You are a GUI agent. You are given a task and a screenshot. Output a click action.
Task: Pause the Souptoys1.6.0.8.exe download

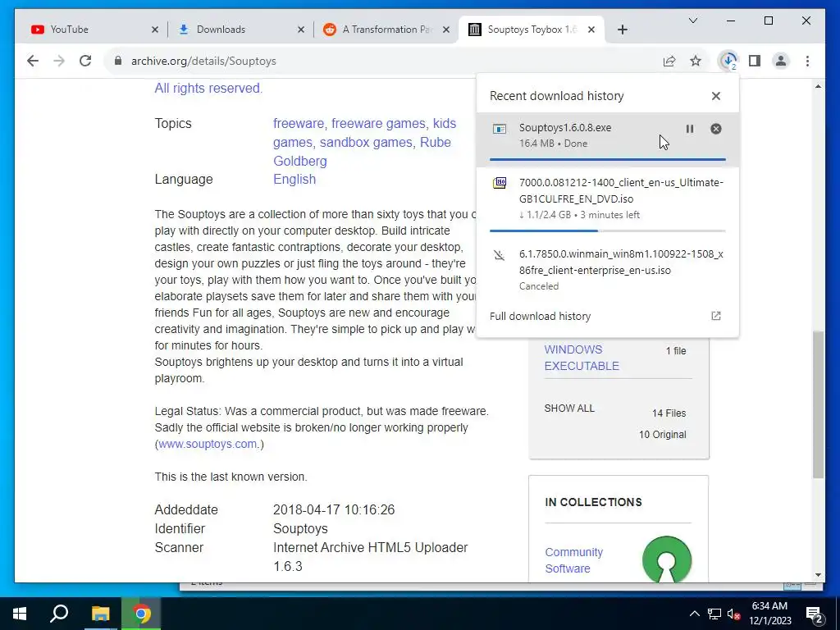point(689,129)
